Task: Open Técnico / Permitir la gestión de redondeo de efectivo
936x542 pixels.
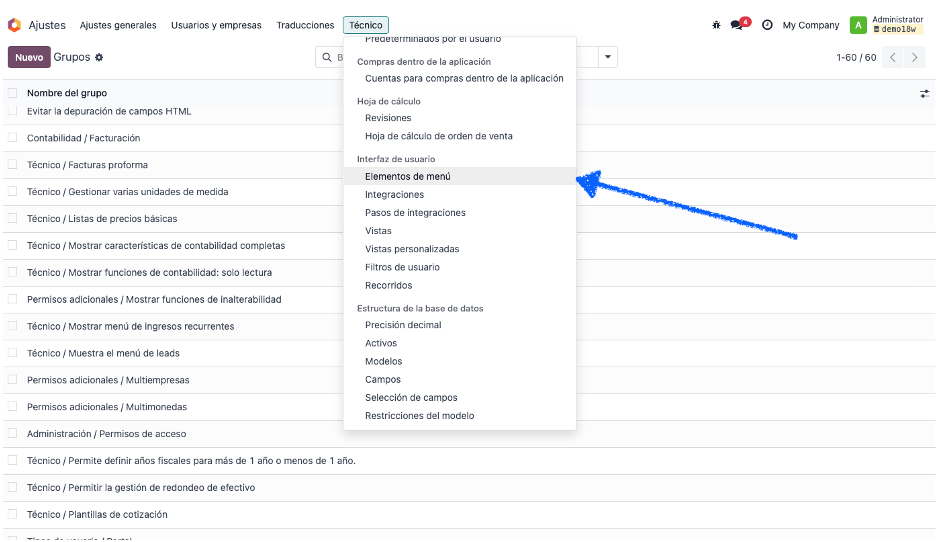Action: pyautogui.click(x=141, y=487)
